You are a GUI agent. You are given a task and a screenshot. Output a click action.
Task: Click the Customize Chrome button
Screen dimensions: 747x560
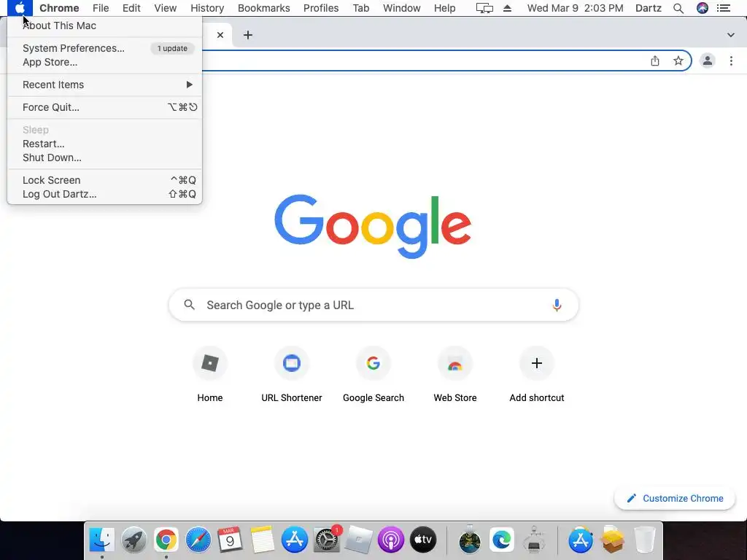675,499
